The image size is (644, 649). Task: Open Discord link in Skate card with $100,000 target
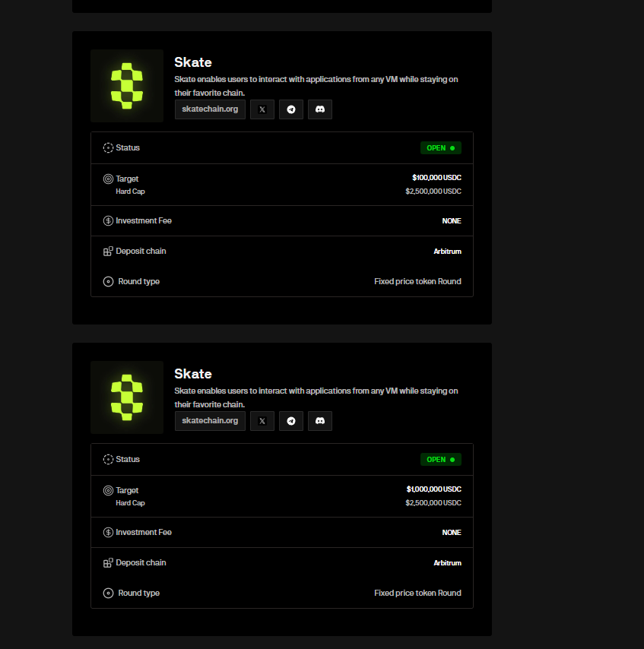320,109
